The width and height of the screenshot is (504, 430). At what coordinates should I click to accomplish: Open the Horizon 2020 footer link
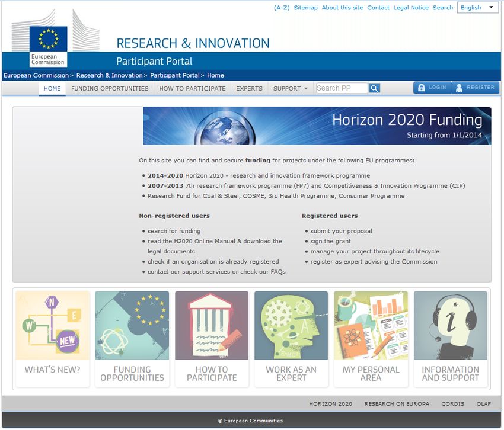[330, 404]
